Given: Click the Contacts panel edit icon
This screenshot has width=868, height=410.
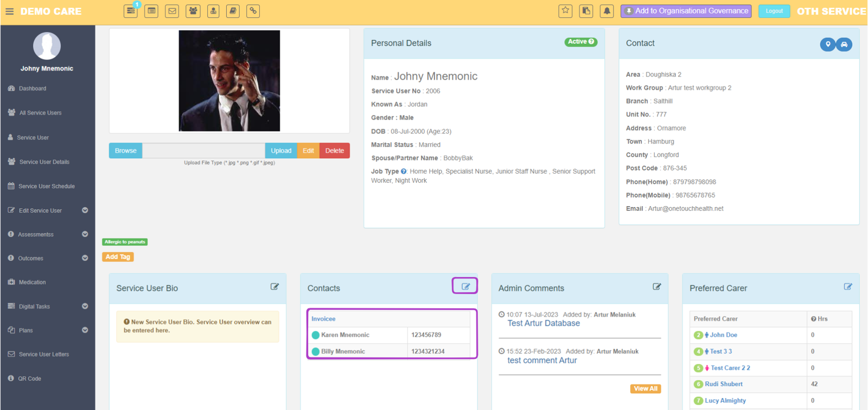Looking at the screenshot, I should point(465,286).
